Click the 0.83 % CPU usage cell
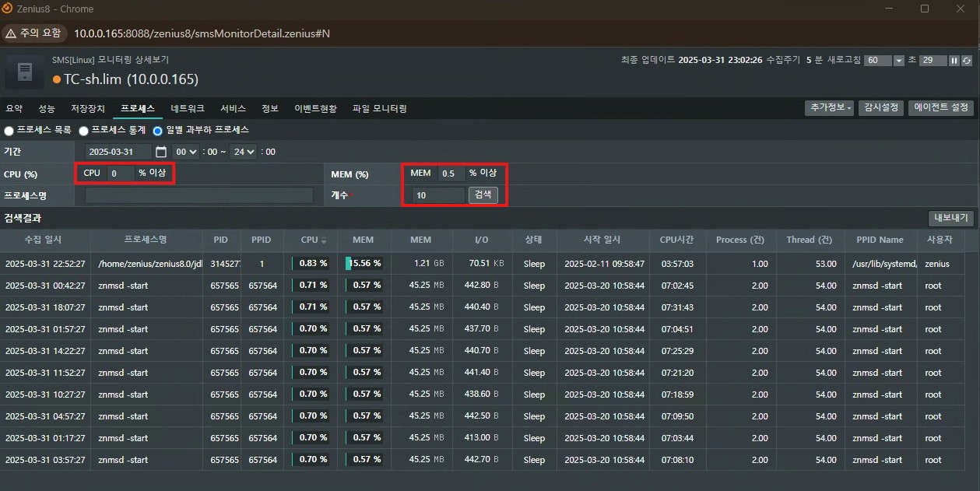Screen dimensions: 980x491 pyautogui.click(x=311, y=264)
